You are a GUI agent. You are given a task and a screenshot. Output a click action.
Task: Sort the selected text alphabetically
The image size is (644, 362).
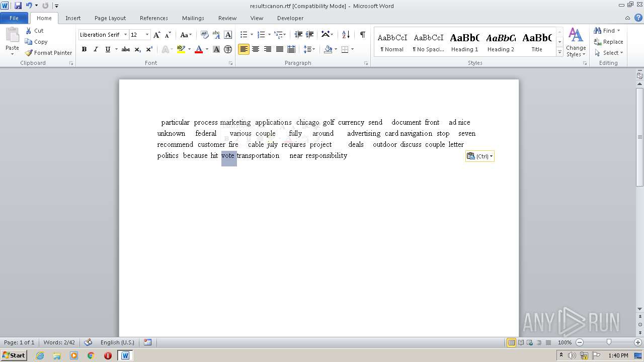[x=346, y=35]
